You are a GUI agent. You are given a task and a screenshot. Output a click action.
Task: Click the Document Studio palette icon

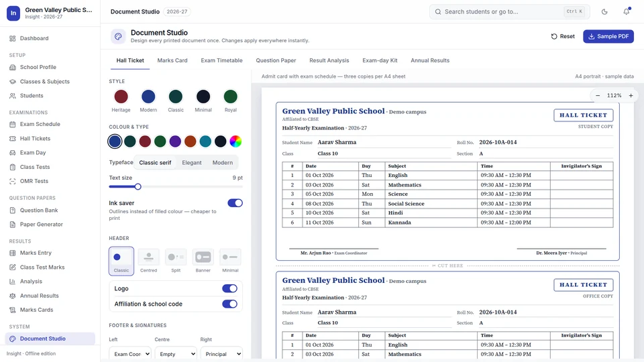[118, 36]
